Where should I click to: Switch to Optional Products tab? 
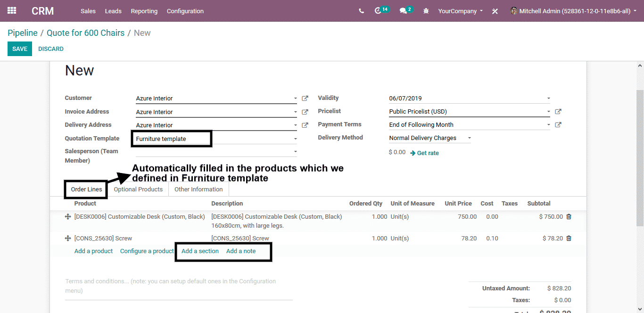click(x=138, y=189)
